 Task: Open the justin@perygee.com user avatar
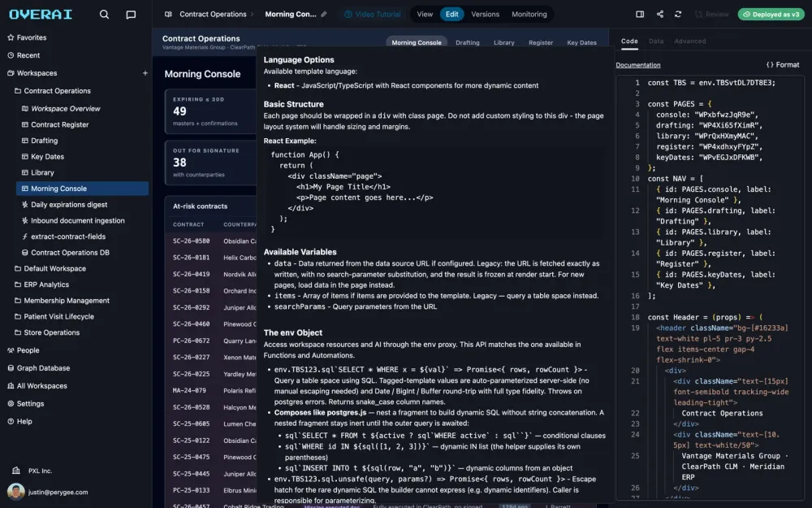tap(16, 492)
